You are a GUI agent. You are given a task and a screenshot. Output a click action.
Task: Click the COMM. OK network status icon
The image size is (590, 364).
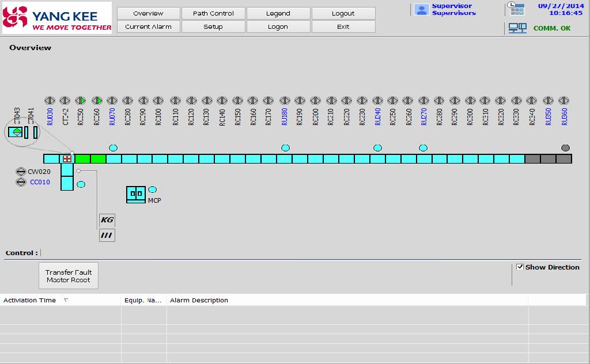[517, 28]
